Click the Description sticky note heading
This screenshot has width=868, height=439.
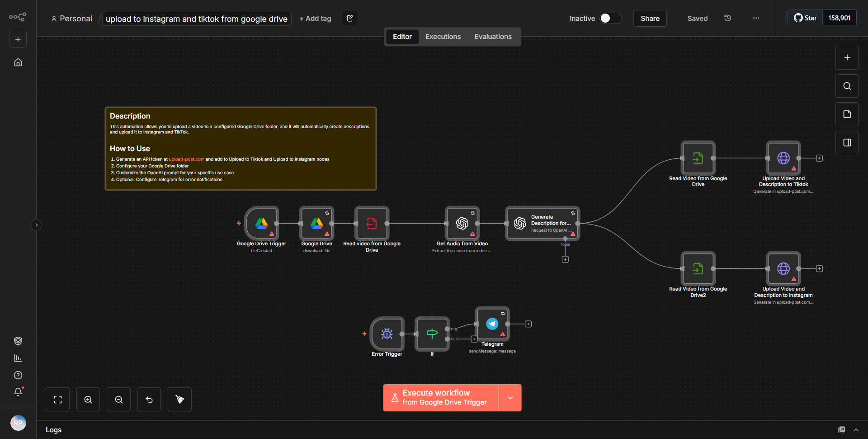click(x=130, y=116)
